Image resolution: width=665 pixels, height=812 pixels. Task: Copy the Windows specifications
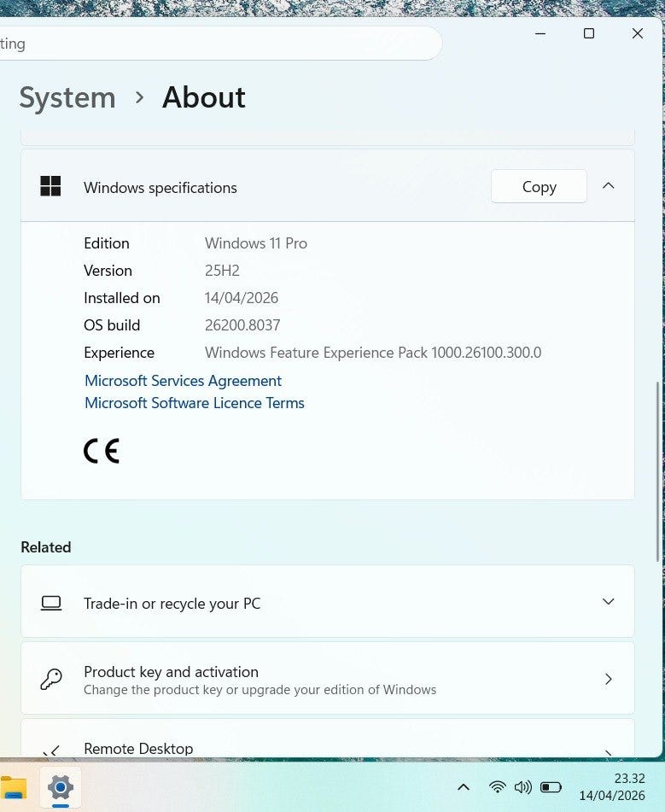[539, 187]
